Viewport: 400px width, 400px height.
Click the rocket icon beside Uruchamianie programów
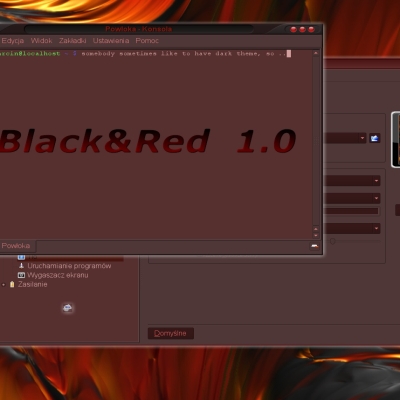tap(21, 266)
